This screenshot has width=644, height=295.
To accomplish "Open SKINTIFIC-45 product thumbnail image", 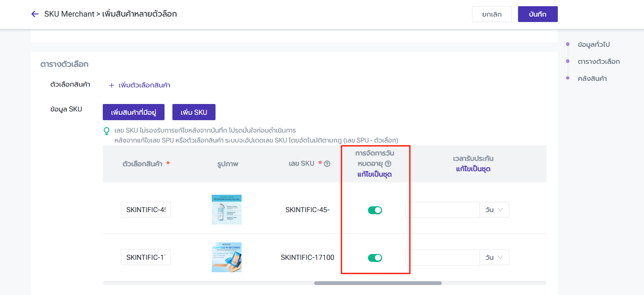I will point(226,210).
